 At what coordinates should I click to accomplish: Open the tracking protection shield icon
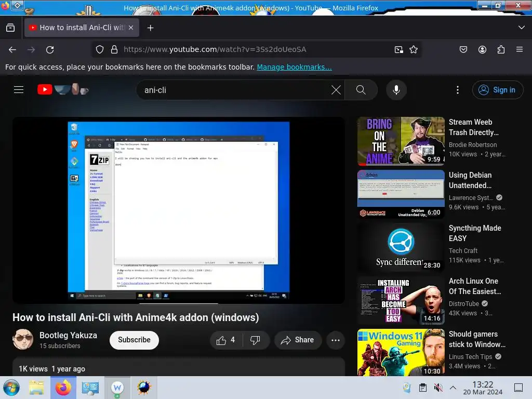pos(99,49)
